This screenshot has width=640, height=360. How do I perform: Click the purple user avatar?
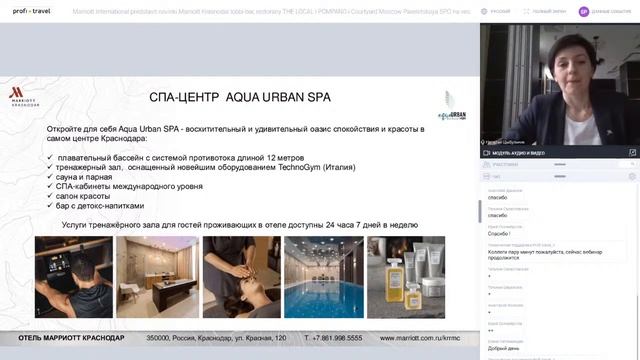tap(584, 11)
